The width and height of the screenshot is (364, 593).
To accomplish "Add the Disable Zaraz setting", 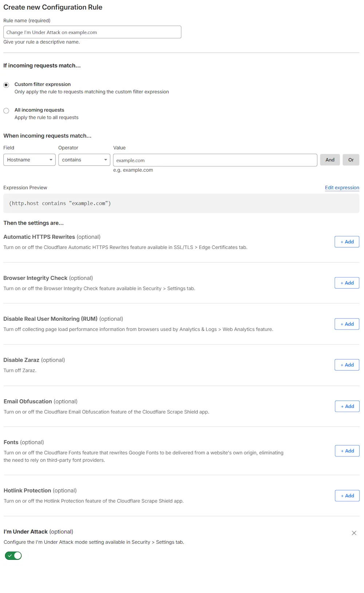I will pyautogui.click(x=347, y=365).
